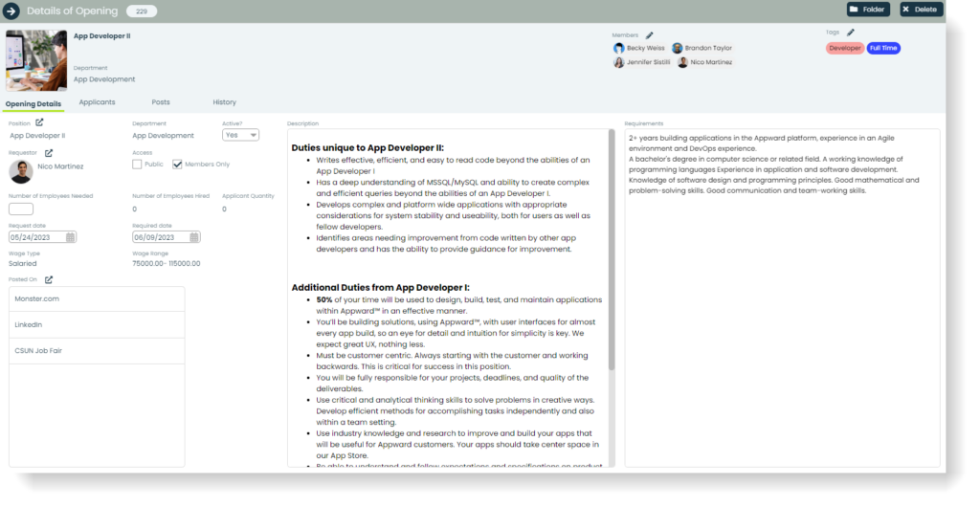Image resolution: width=980 pixels, height=507 pixels.
Task: Enable the Public access checkbox
Action: pos(137,165)
